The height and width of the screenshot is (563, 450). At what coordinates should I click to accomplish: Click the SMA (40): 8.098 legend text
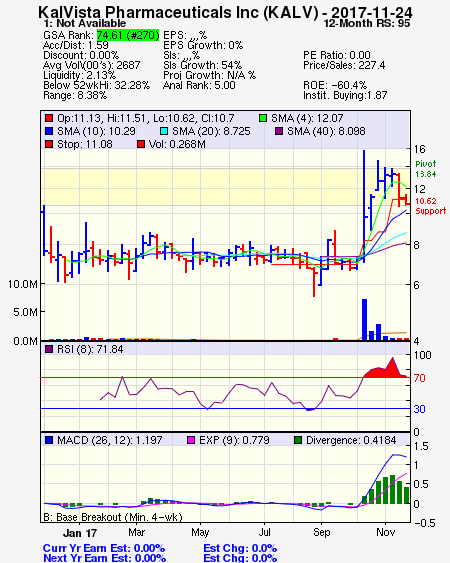[x=326, y=131]
